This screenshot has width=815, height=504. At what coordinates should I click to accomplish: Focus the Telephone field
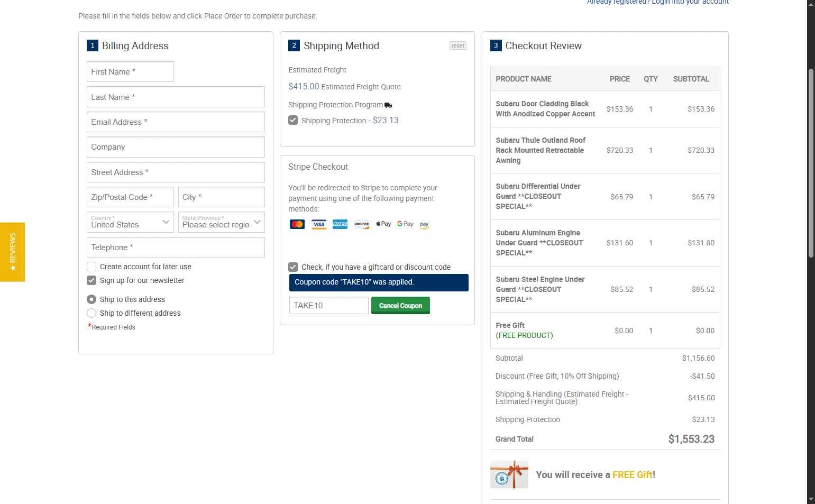click(176, 247)
